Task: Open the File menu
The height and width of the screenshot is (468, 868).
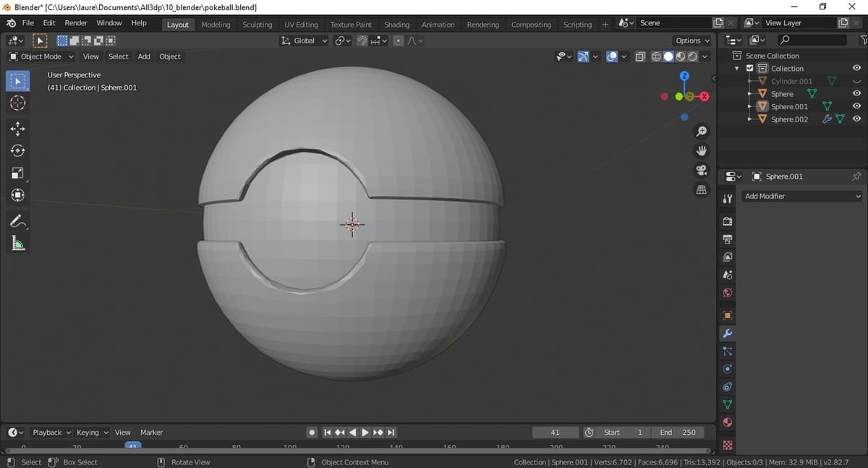Action: pos(27,23)
